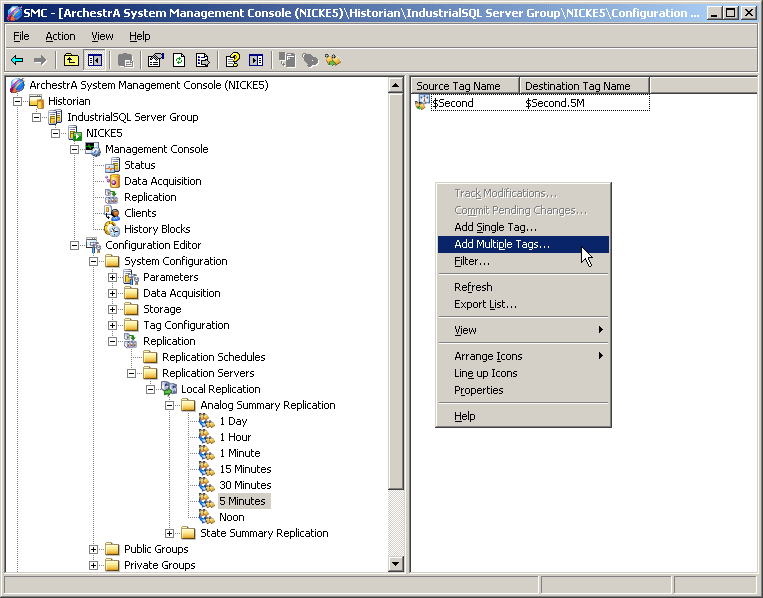Click the Properties toolbar icon
The height and width of the screenshot is (598, 763).
pos(156,60)
